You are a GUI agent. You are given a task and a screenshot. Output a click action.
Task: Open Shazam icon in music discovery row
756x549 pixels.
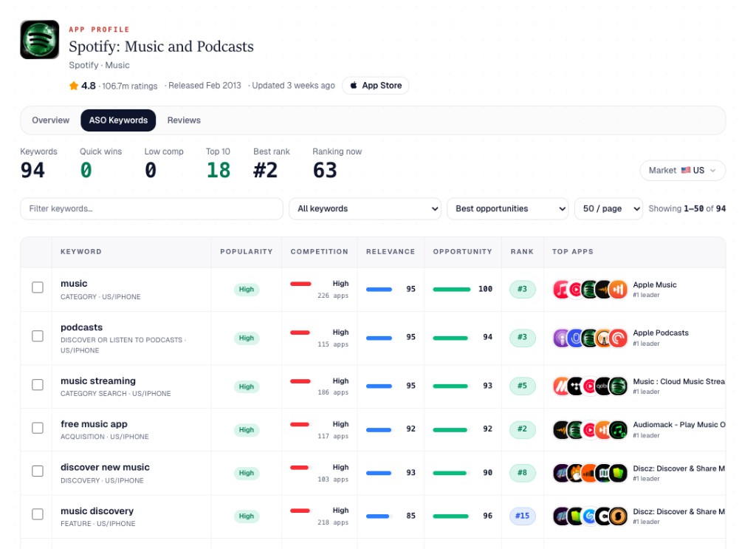(590, 516)
